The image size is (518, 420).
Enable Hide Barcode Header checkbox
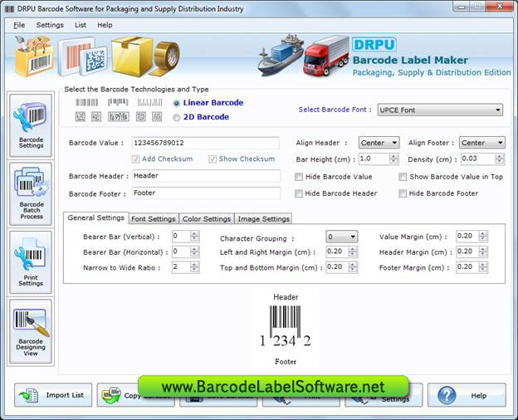pos(299,193)
